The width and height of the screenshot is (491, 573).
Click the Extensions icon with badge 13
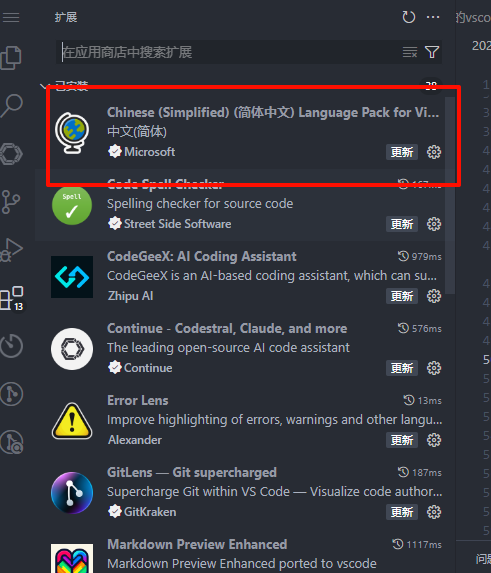click(x=12, y=298)
